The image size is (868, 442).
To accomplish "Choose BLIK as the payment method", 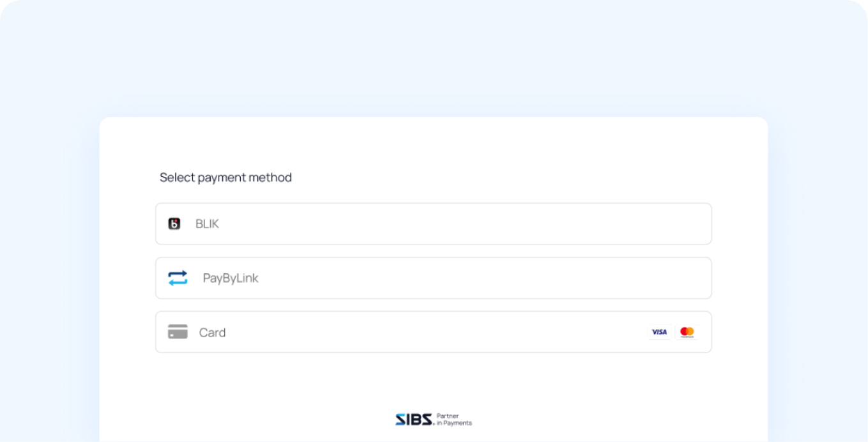I will click(433, 224).
